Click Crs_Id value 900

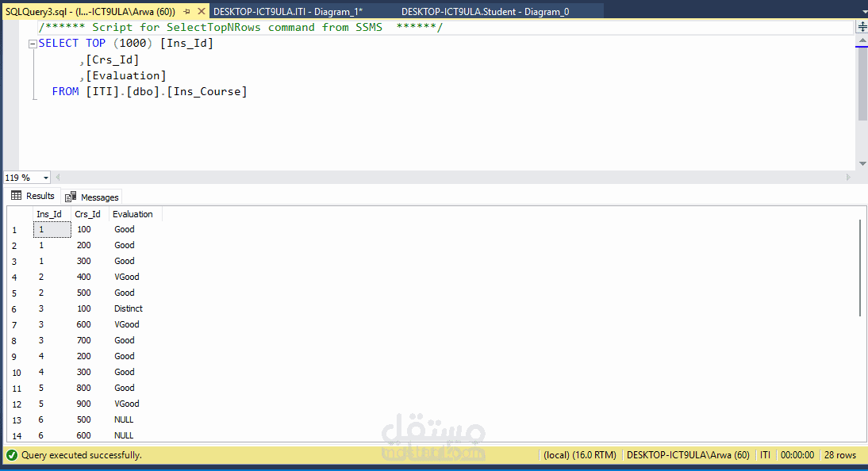tap(83, 404)
